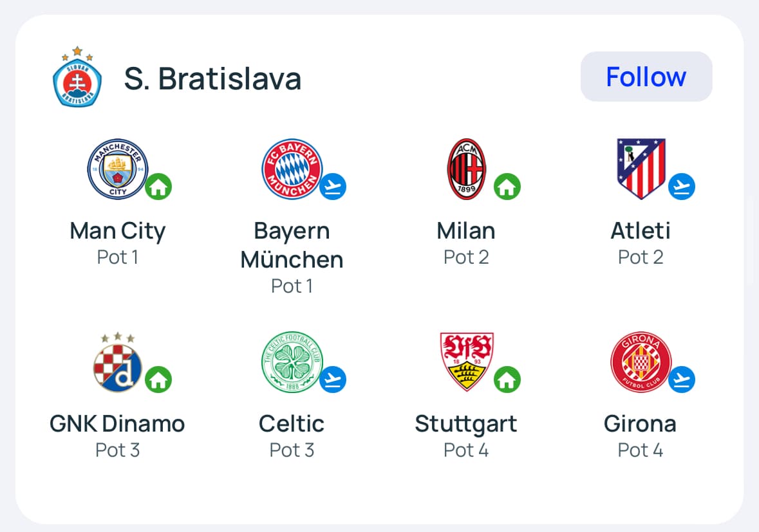Image resolution: width=759 pixels, height=532 pixels.
Task: Select the Celtic club crest
Action: (x=292, y=362)
